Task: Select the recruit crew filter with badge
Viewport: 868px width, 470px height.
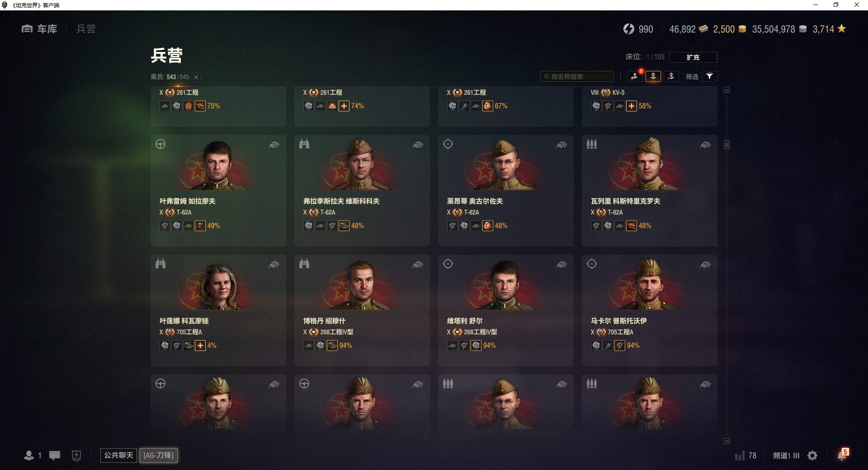Action: pyautogui.click(x=635, y=76)
